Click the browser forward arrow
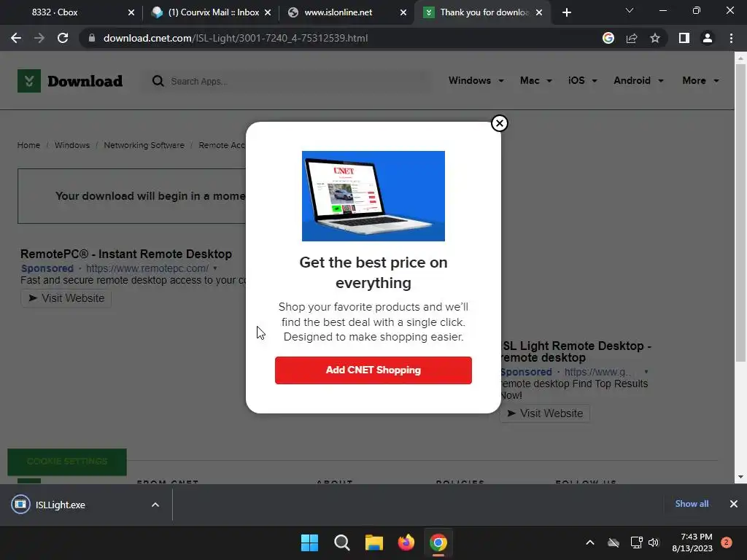This screenshot has width=747, height=560. tap(39, 38)
